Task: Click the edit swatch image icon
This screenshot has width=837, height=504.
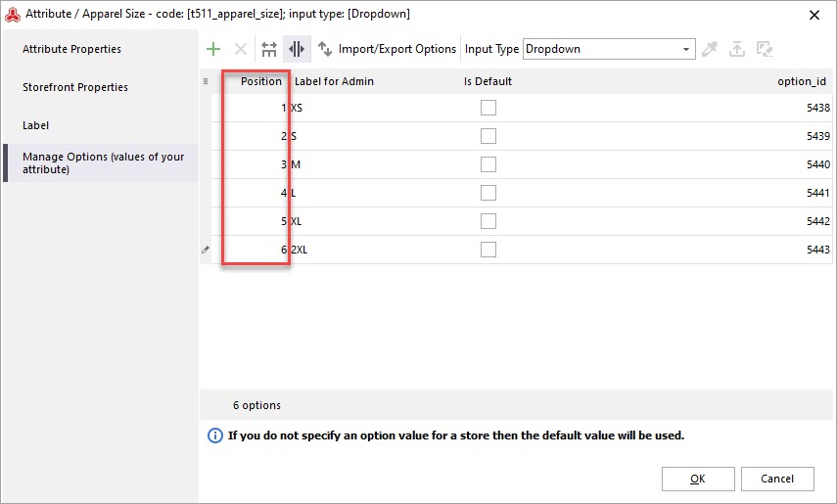Action: (765, 49)
